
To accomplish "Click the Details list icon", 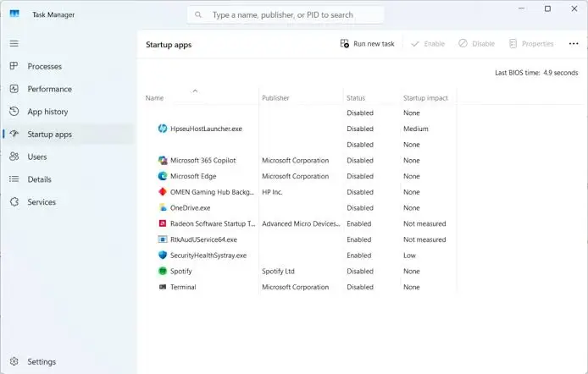I will point(14,179).
